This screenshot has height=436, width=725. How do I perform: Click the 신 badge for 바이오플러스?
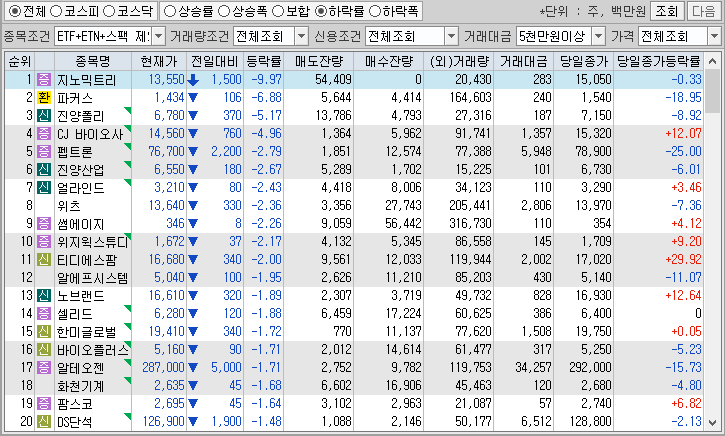pos(44,350)
